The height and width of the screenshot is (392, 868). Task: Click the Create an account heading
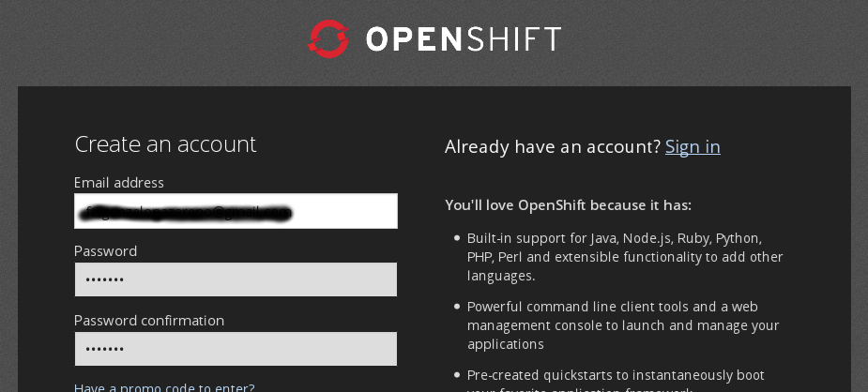point(165,144)
